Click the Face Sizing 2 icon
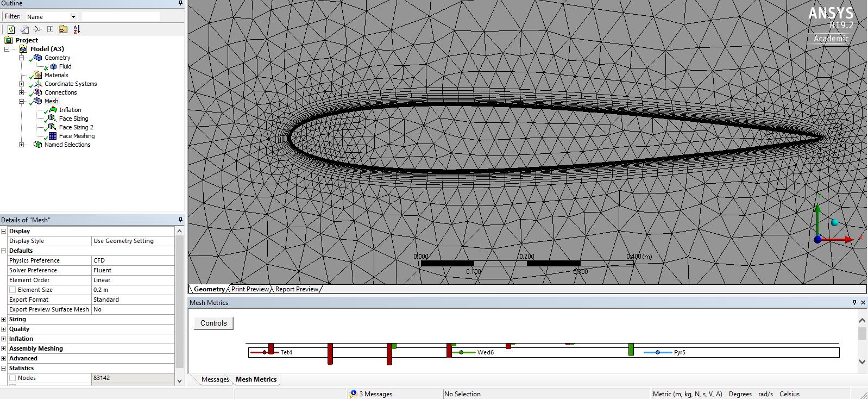 (52, 127)
